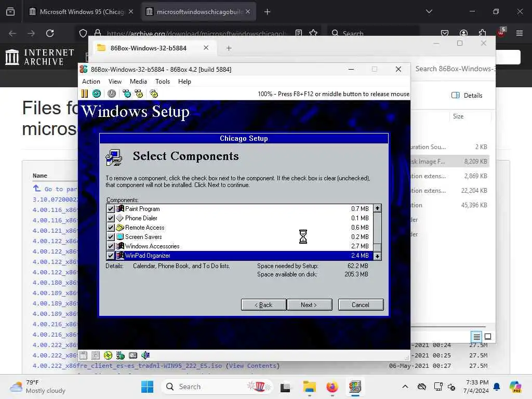The image size is (532, 399).
Task: Click the network status bar icon in 86Box
Action: click(x=121, y=355)
